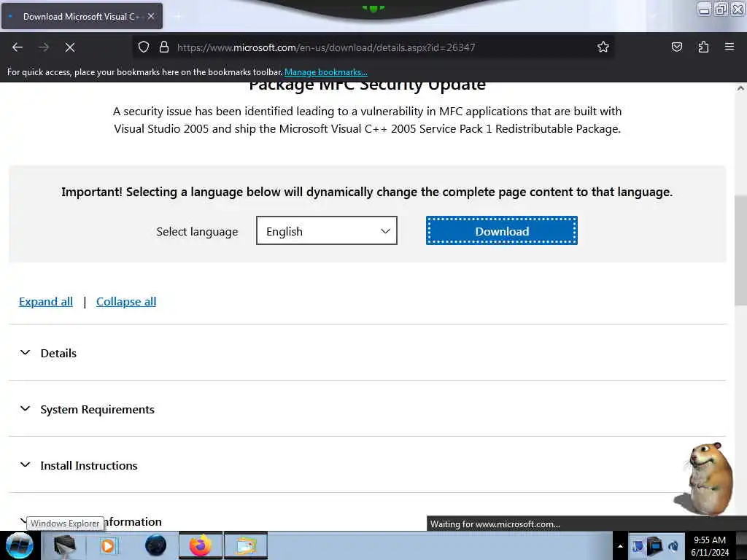
Task: Launch Windows Media Player from taskbar
Action: 108,545
